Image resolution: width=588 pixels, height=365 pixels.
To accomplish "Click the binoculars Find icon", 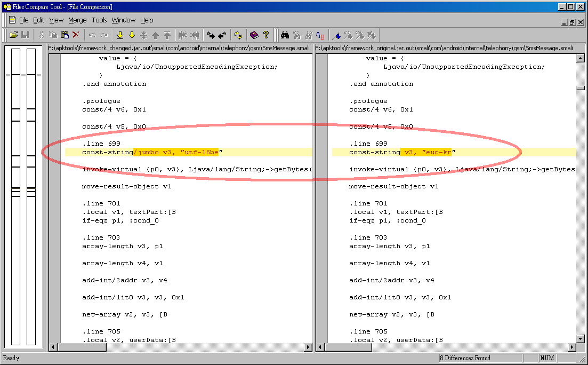I will 285,35.
